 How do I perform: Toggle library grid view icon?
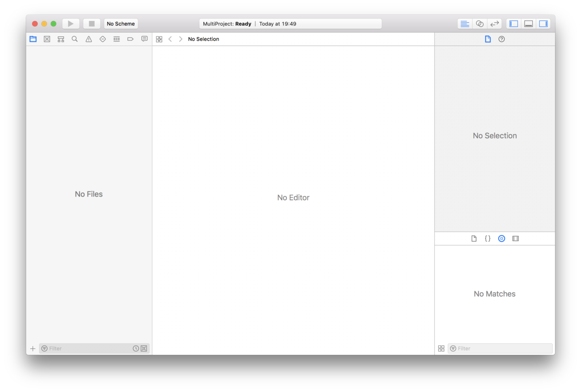pos(441,348)
